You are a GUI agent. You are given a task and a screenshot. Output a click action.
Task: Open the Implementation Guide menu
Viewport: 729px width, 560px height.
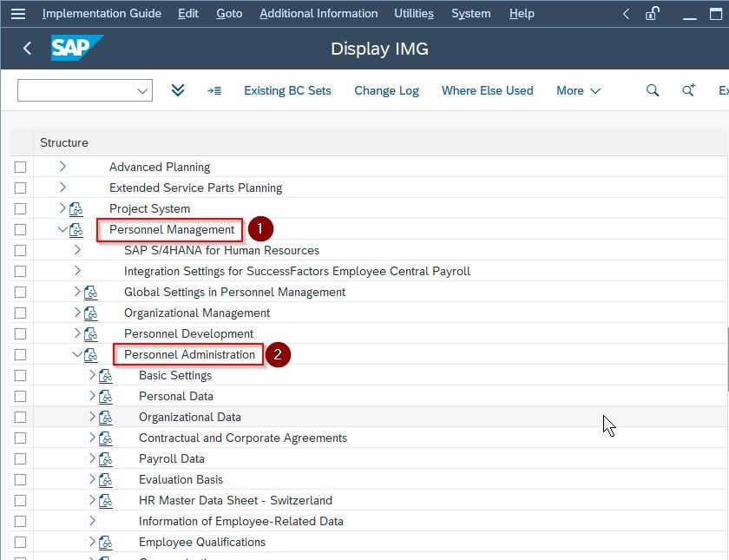(102, 14)
